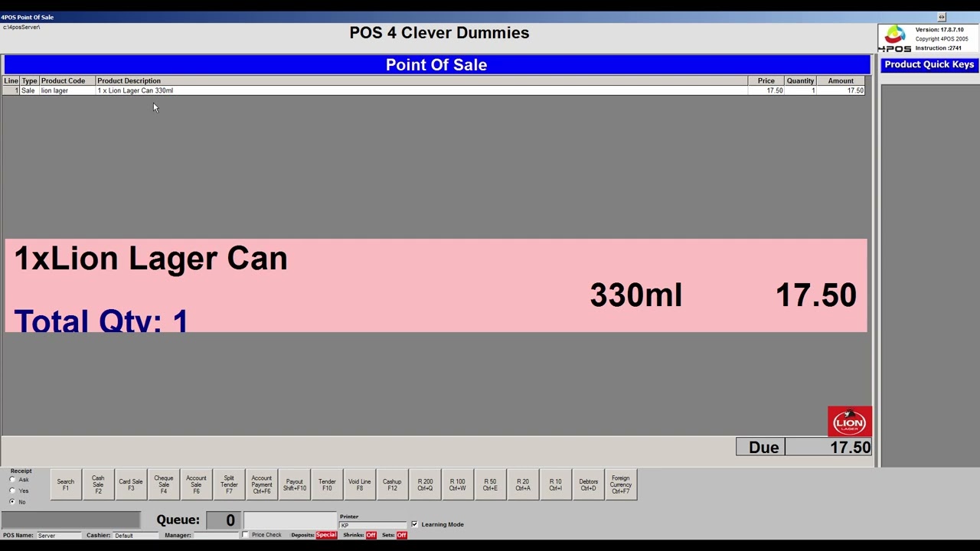
Task: Click the 1xLion Lager Can pink display
Action: point(436,285)
